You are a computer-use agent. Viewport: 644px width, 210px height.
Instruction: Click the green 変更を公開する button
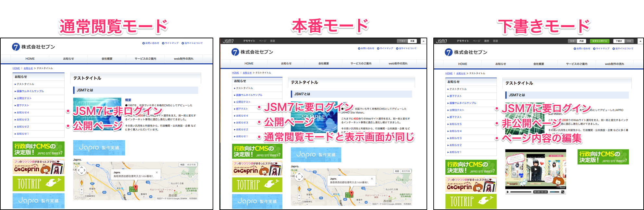coord(600,41)
